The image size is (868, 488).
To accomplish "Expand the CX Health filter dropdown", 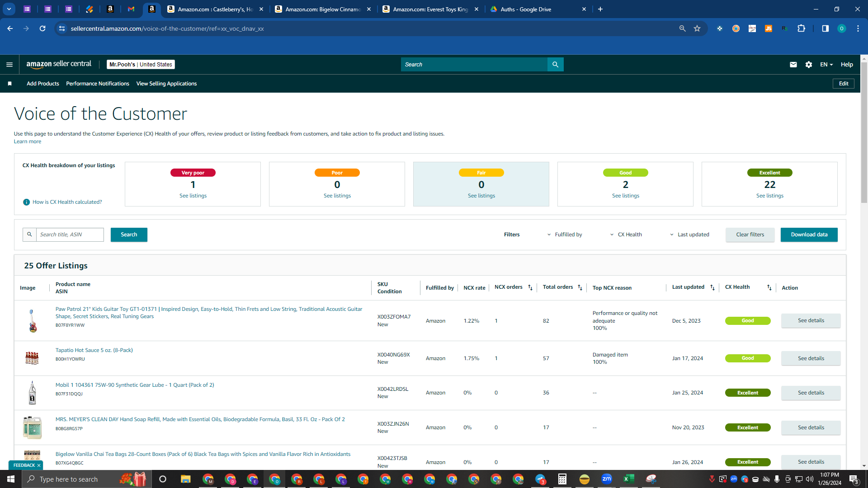I will 626,235.
